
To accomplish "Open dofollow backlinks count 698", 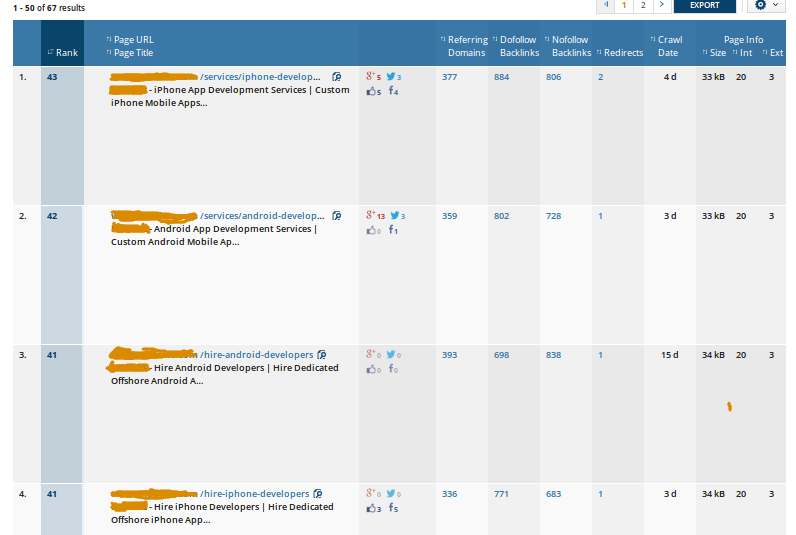I will pos(502,355).
